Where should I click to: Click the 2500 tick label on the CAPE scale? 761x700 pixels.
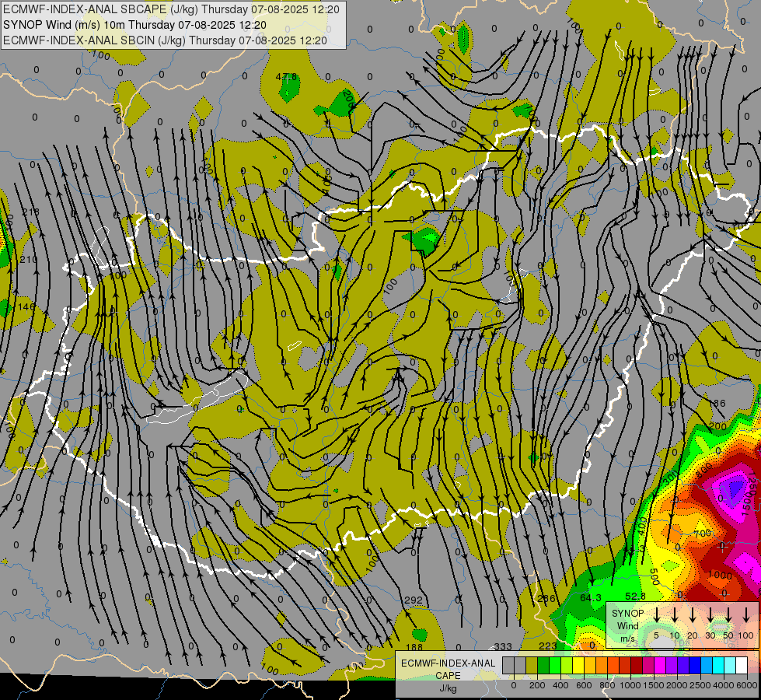click(x=700, y=685)
